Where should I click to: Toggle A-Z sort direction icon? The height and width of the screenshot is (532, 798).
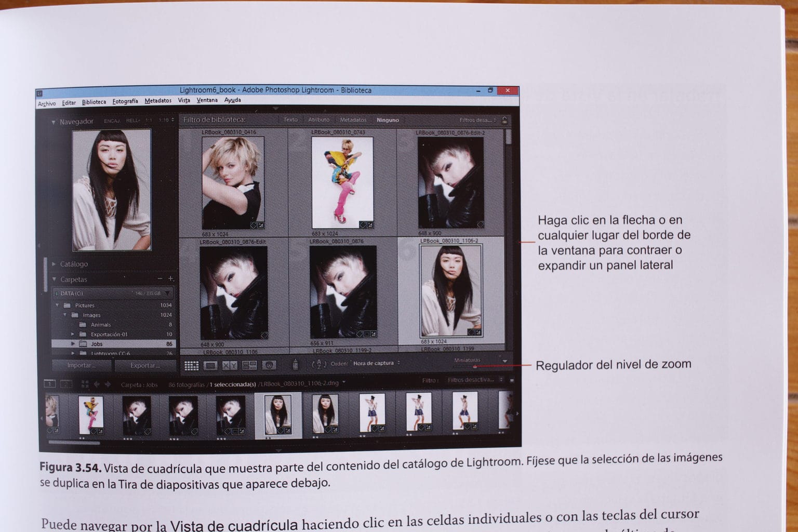pos(318,364)
